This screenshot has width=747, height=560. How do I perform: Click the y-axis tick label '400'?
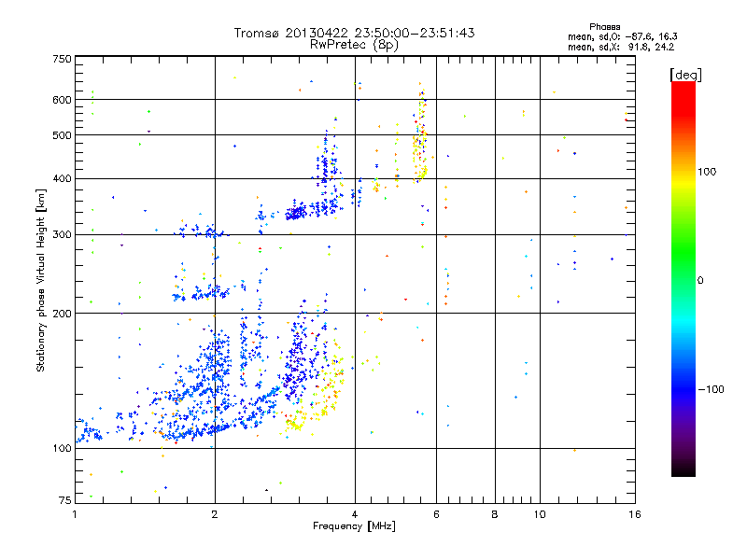(62, 179)
